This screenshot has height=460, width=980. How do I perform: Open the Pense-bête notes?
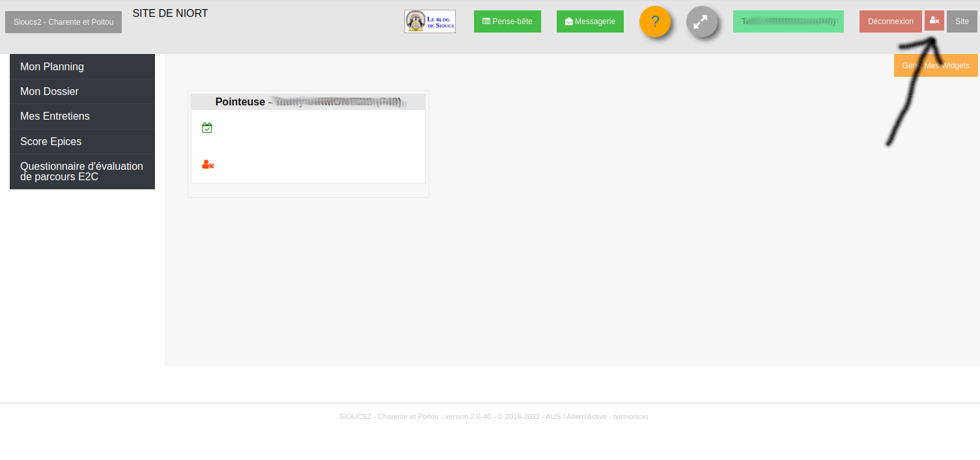[507, 21]
